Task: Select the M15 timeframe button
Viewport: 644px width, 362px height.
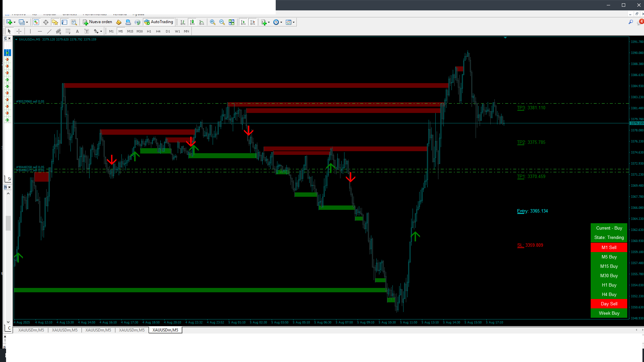Action: 130,31
